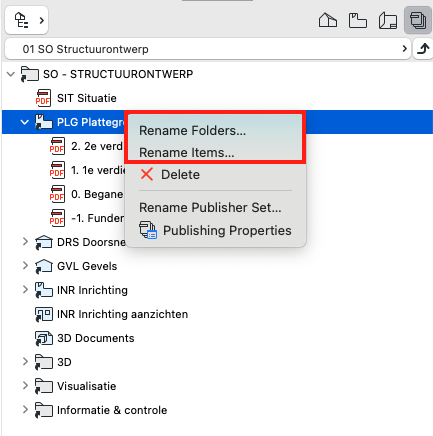This screenshot has width=433, height=436.
Task: Switch to Project Map house icon
Action: [x=328, y=20]
